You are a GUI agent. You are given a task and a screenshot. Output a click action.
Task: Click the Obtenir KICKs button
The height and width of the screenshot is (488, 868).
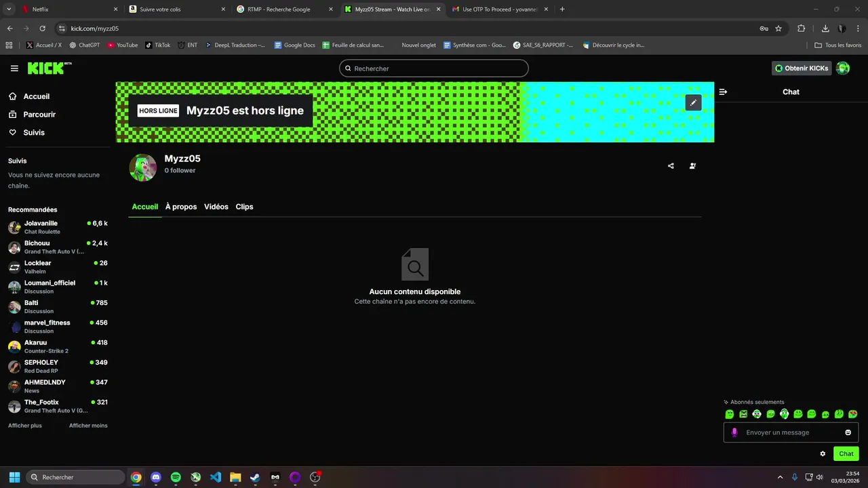[802, 68]
